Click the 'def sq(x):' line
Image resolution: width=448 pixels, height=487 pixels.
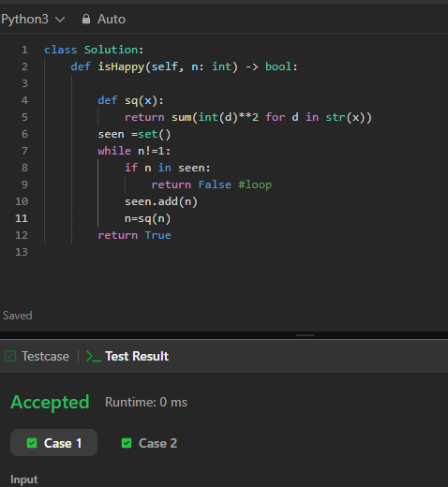pos(130,100)
